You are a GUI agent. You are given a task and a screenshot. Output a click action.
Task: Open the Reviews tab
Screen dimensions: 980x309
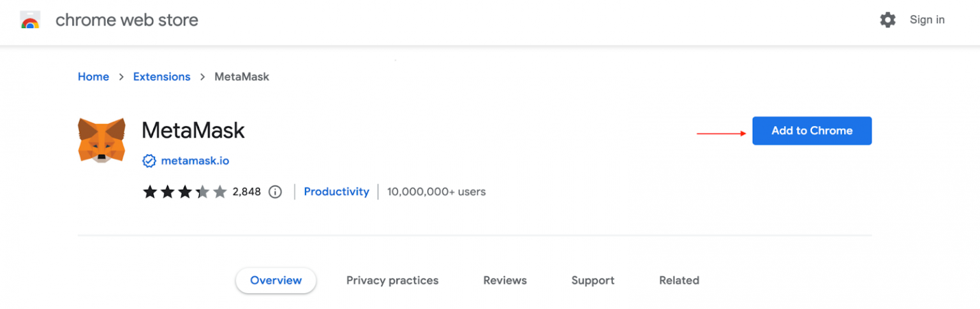pyautogui.click(x=505, y=280)
